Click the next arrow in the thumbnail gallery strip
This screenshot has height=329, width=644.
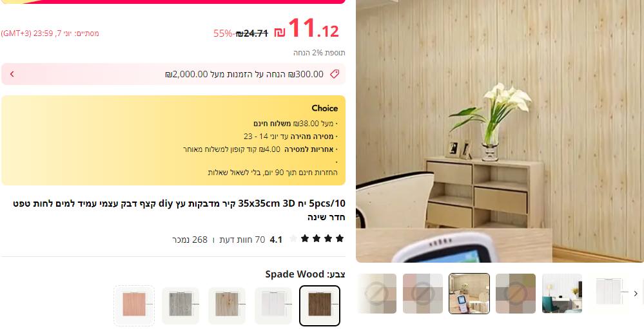[x=636, y=294]
